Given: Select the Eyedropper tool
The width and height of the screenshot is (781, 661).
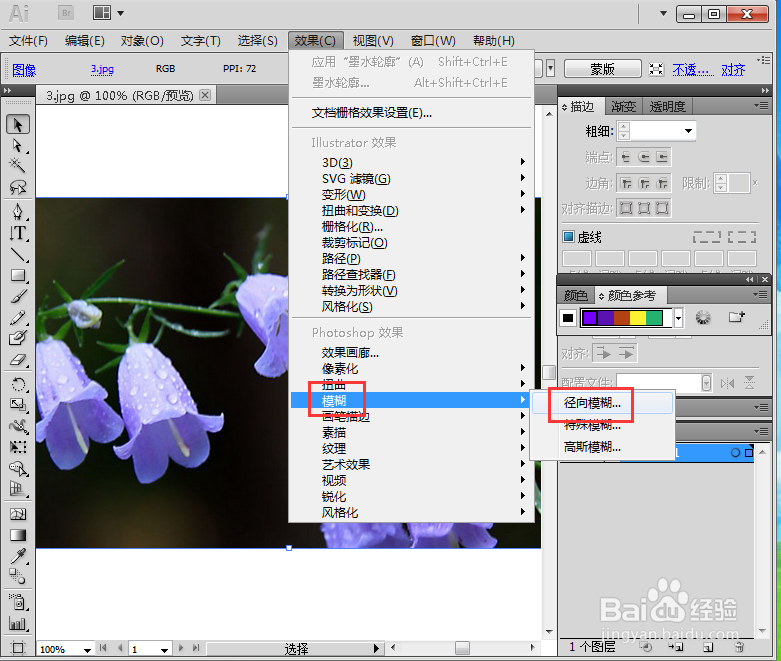Looking at the screenshot, I should (x=18, y=556).
